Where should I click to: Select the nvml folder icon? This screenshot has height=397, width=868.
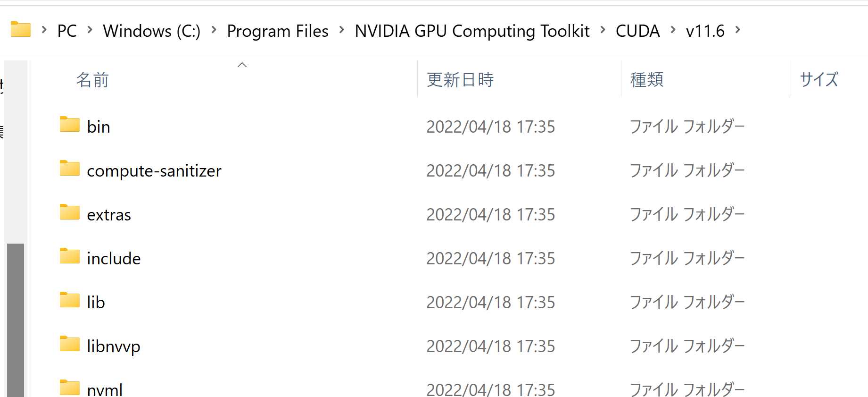click(70, 388)
